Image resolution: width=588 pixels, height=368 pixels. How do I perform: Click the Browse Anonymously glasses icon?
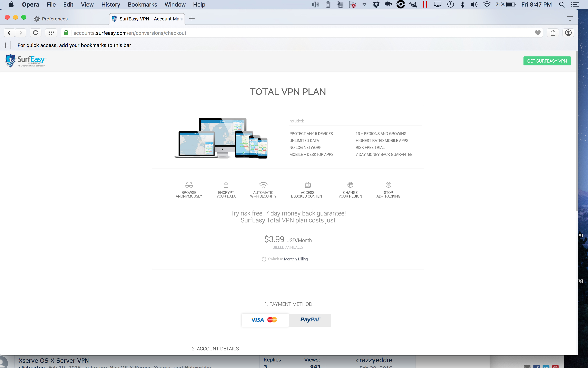click(x=189, y=185)
